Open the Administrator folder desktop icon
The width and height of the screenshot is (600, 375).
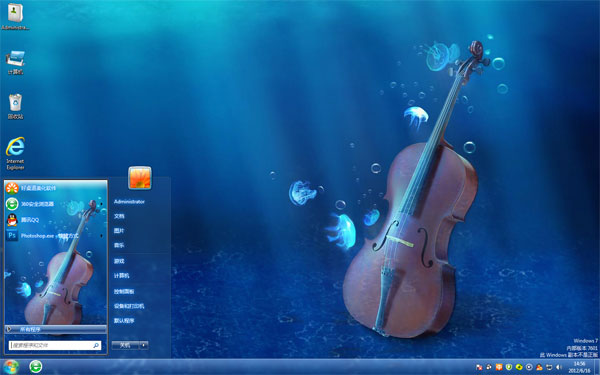click(x=15, y=16)
